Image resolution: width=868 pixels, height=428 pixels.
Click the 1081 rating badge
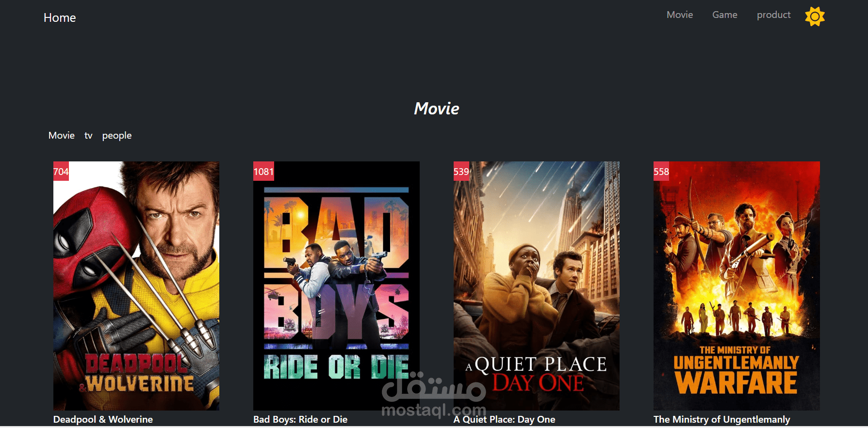263,171
